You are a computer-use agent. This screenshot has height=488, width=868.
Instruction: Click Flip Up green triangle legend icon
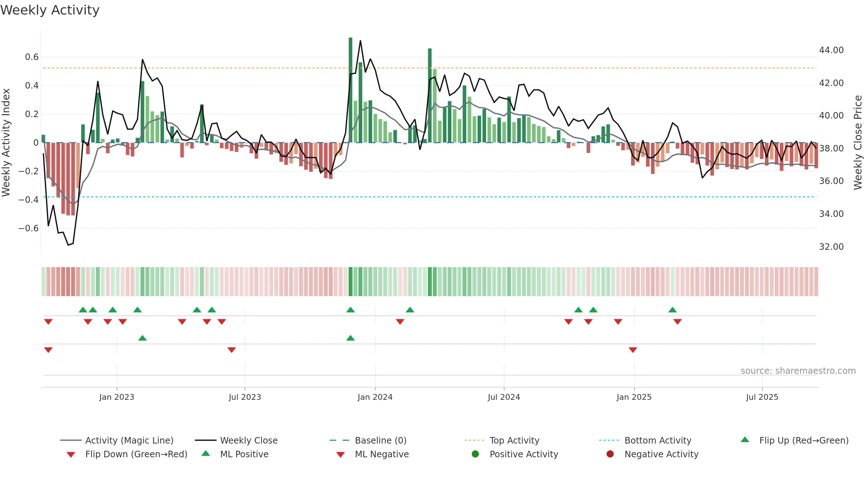tap(745, 440)
